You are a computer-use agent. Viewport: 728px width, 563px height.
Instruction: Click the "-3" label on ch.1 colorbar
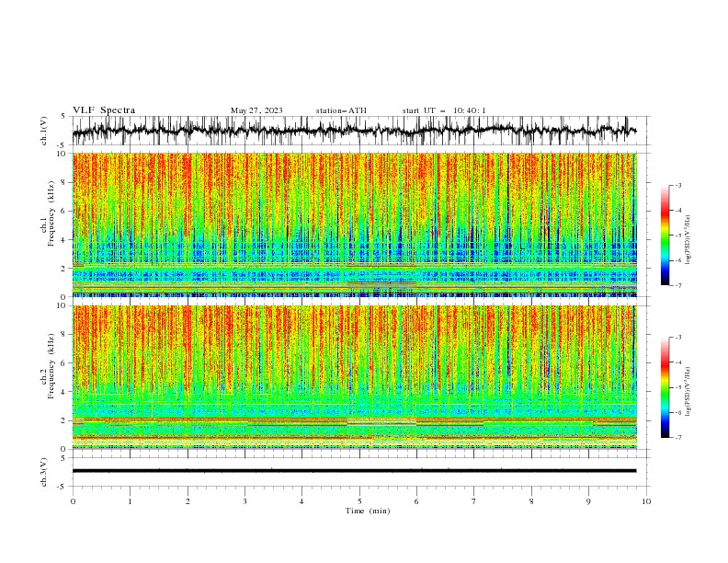[x=678, y=185]
